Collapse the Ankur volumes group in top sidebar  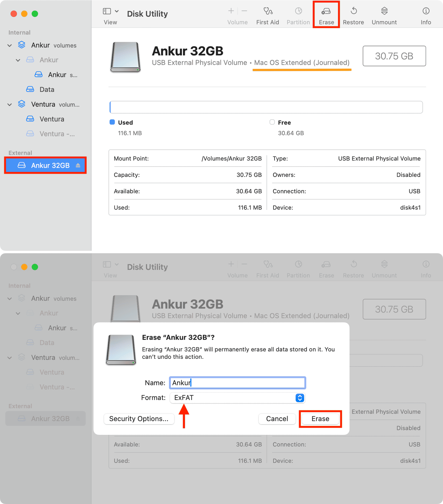click(x=10, y=45)
